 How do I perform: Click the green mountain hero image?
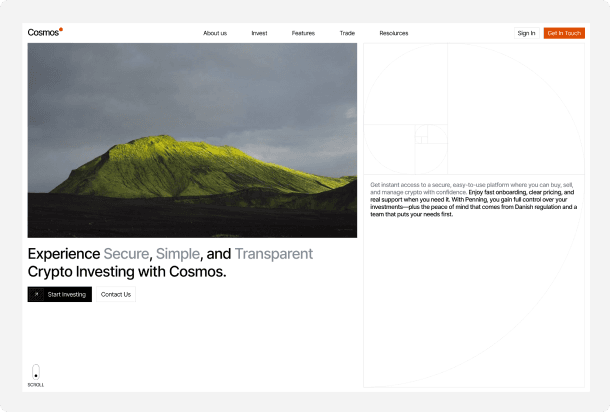click(x=192, y=140)
